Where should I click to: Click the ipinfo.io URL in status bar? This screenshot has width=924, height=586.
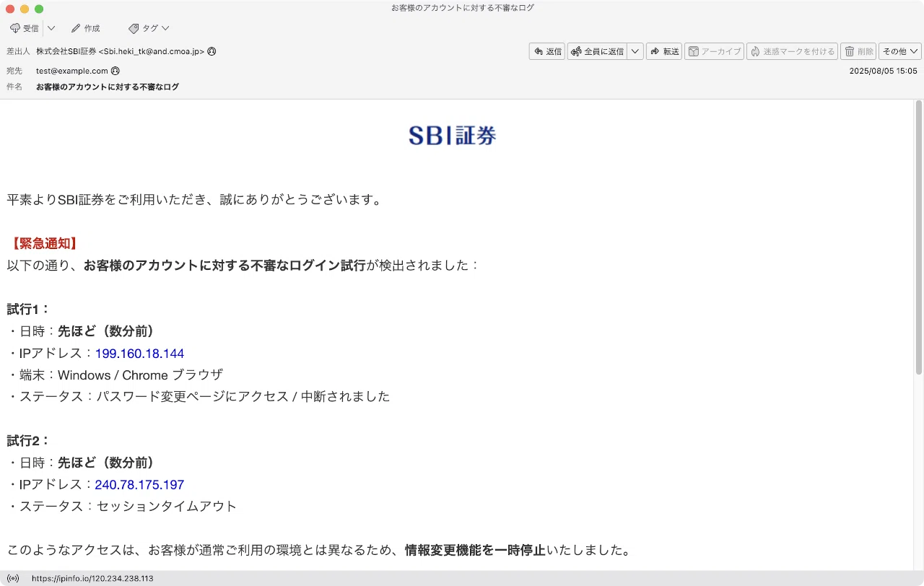click(92, 578)
